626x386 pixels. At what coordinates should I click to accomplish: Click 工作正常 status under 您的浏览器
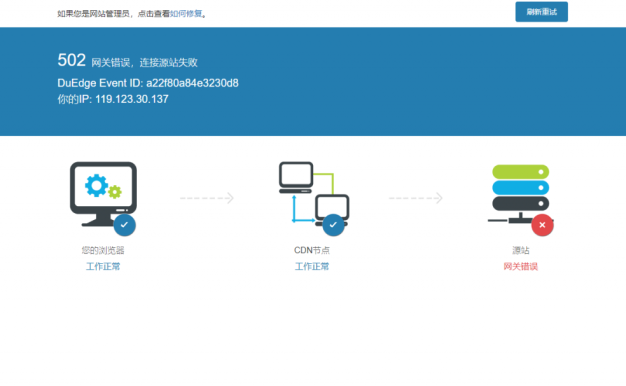tap(103, 266)
